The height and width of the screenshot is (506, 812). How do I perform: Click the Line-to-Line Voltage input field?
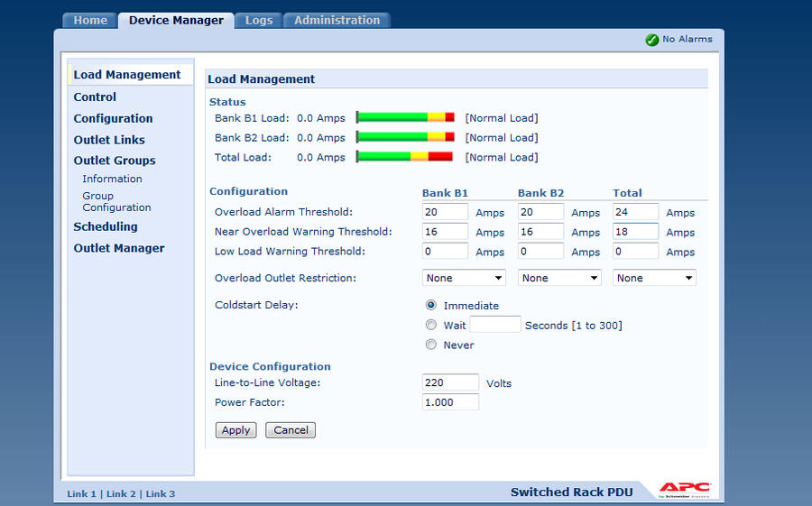point(450,382)
